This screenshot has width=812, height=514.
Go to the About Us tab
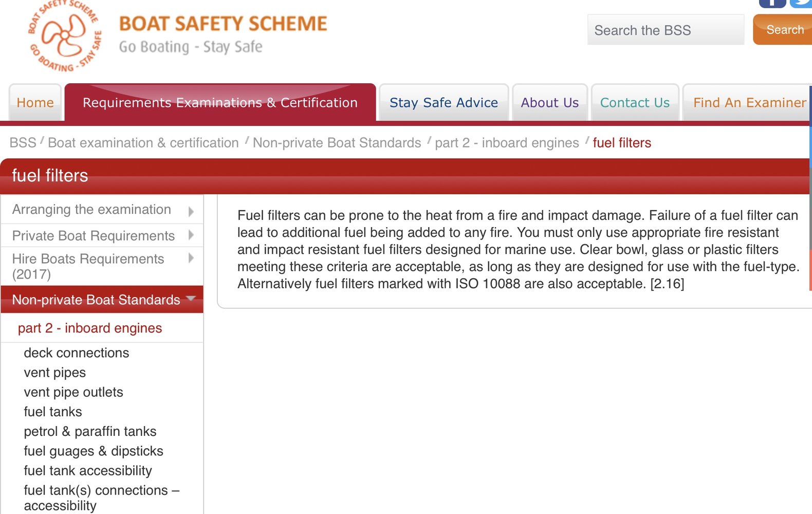coord(549,103)
